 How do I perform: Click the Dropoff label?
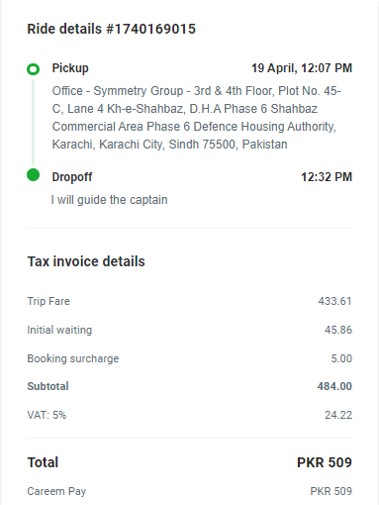coord(72,177)
